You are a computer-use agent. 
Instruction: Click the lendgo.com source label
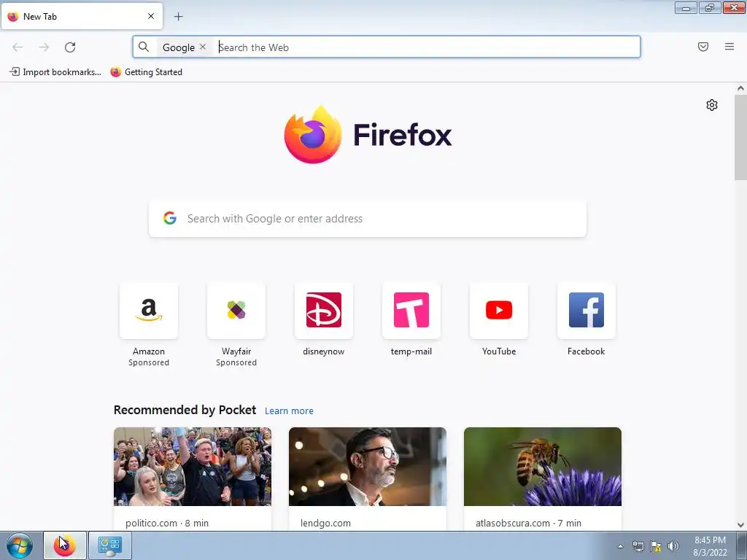coord(325,523)
